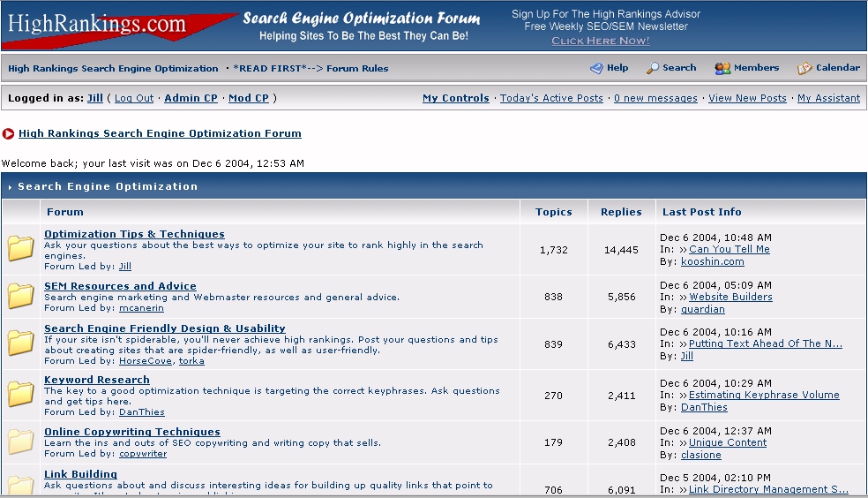Open Link Building forum
This screenshot has height=498, width=868.
pyautogui.click(x=81, y=474)
